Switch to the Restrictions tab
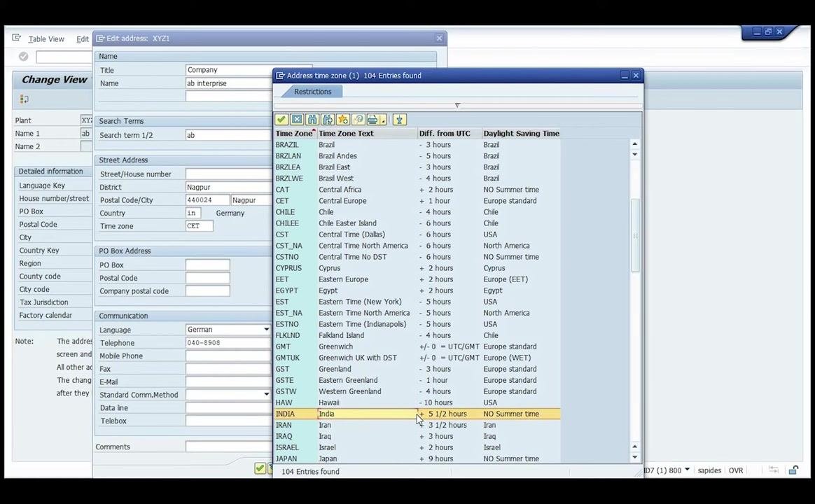 click(312, 92)
